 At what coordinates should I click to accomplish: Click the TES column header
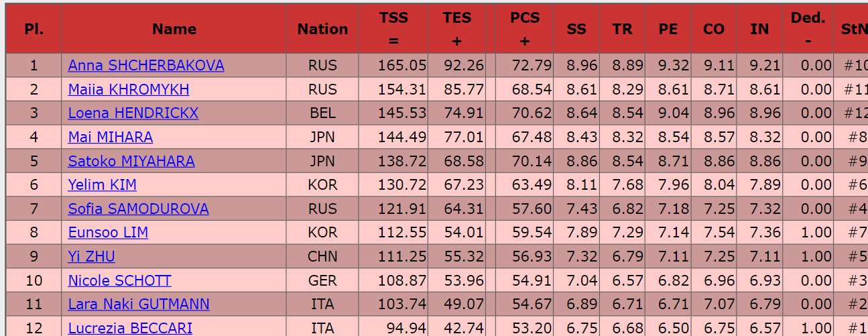point(457,30)
